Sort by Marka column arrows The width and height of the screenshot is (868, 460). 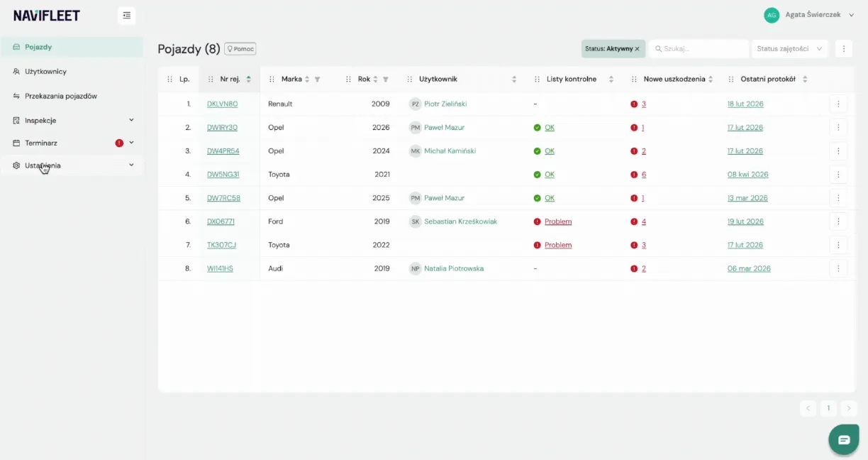(307, 80)
